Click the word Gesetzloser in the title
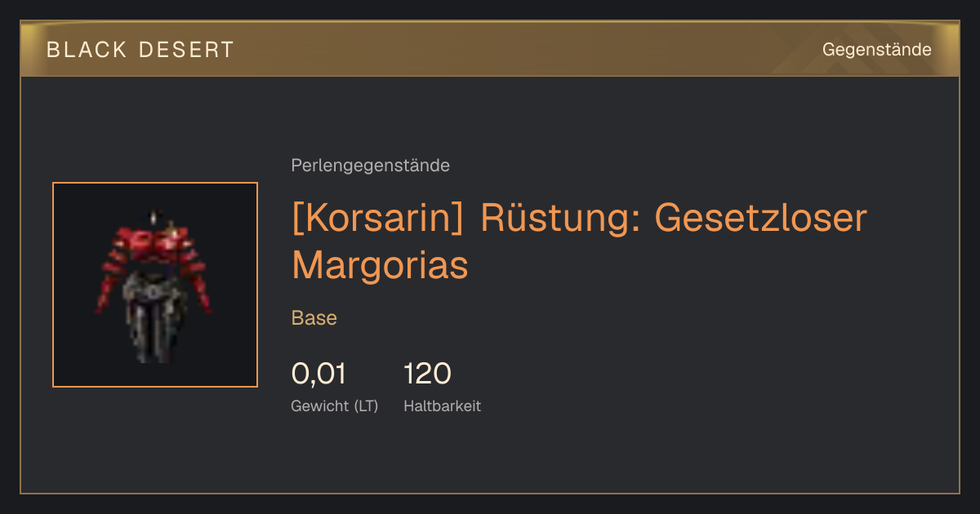The image size is (980, 514). [760, 219]
